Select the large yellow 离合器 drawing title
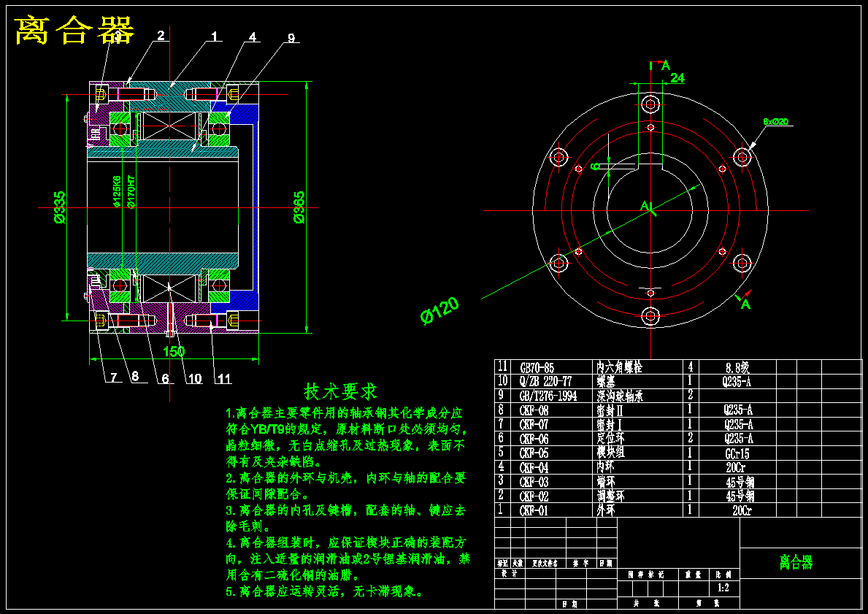 tap(74, 30)
